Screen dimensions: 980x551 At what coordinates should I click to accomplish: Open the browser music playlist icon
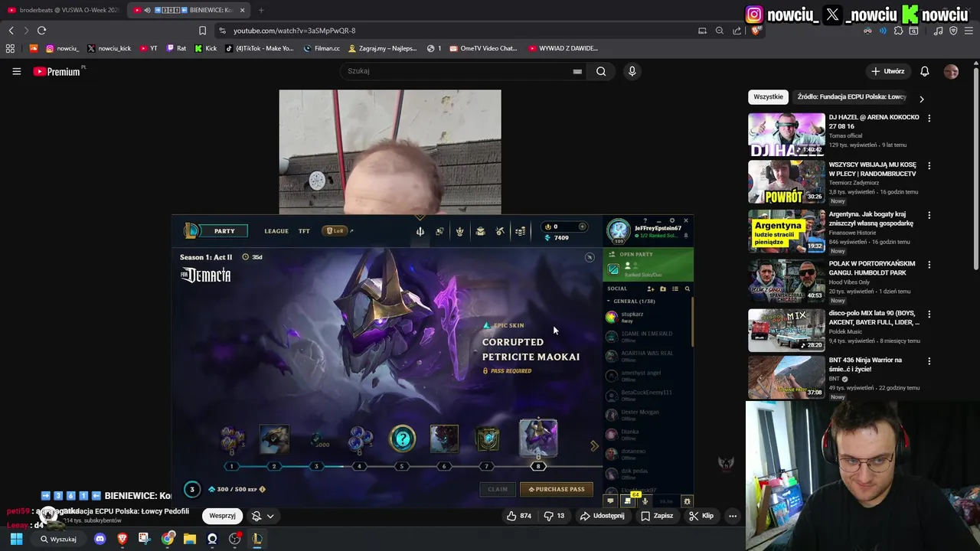click(938, 31)
